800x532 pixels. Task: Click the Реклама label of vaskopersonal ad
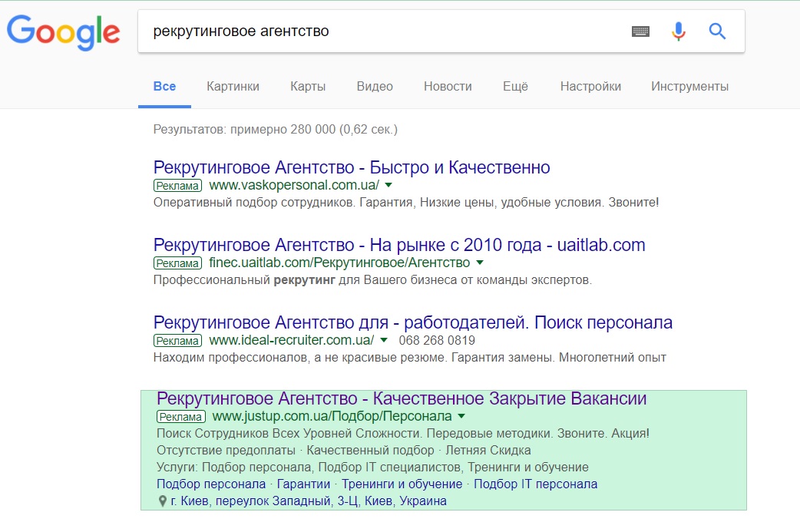[x=177, y=186]
